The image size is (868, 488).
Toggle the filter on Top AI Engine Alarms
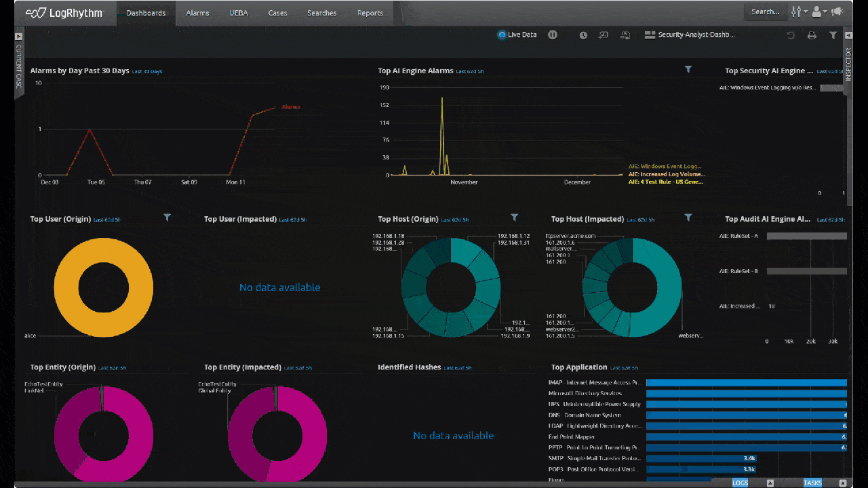688,69
